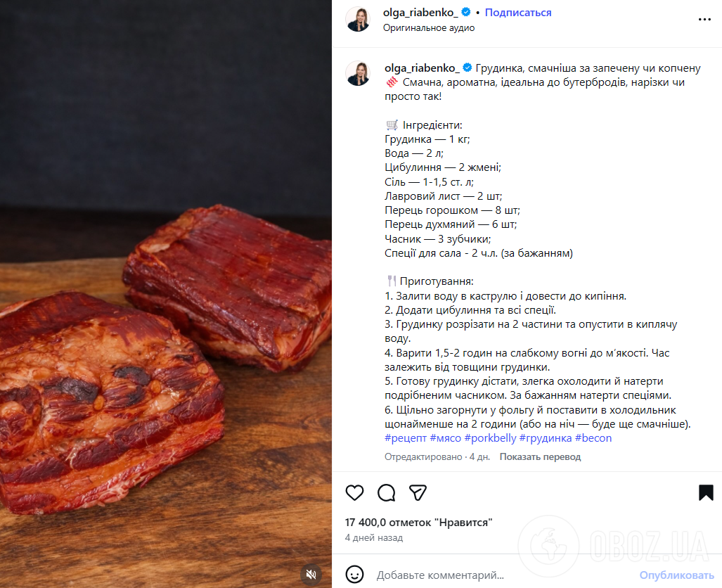722x588 pixels.
Task: Unmute the video with the speaker icon
Action: 310,574
